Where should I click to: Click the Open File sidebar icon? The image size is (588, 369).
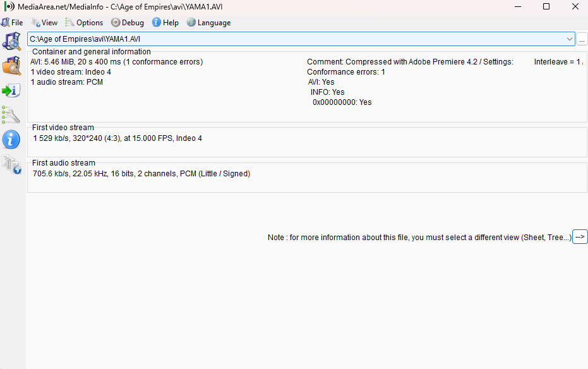11,41
